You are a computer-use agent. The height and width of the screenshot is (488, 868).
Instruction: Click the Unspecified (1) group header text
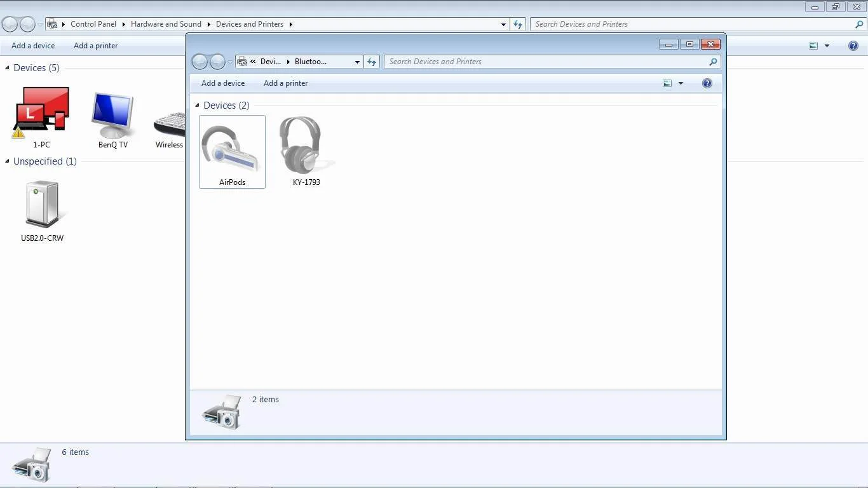tap(45, 161)
